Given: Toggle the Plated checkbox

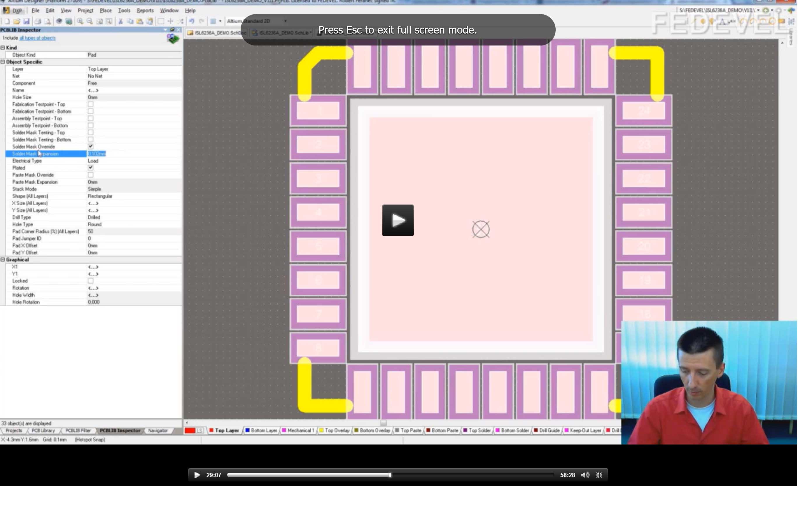Looking at the screenshot, I should click(91, 168).
